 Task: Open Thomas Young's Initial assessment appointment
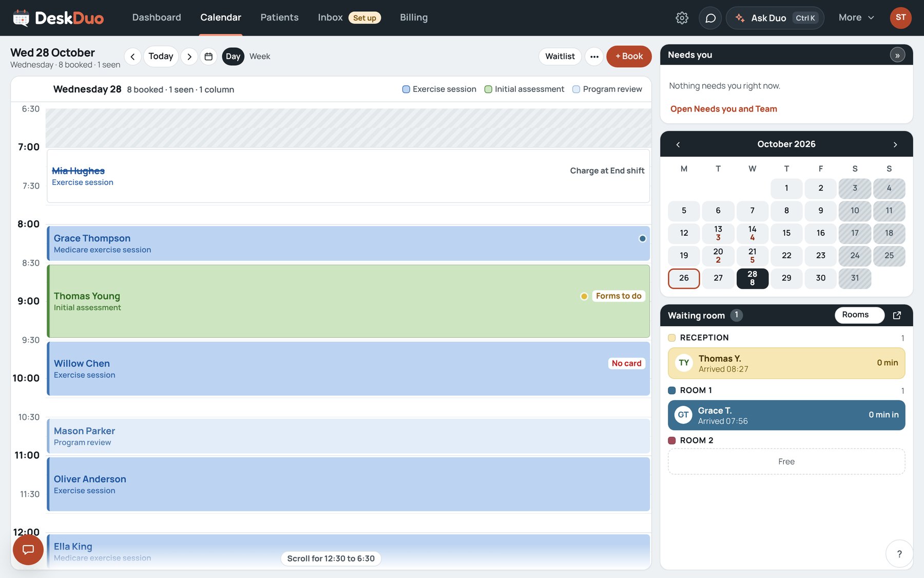[348, 301]
